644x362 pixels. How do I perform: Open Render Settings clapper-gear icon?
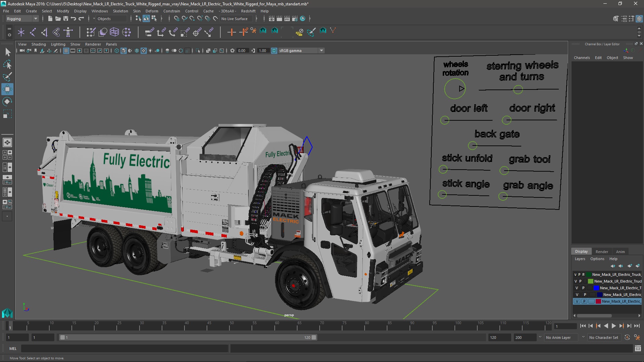click(x=295, y=19)
